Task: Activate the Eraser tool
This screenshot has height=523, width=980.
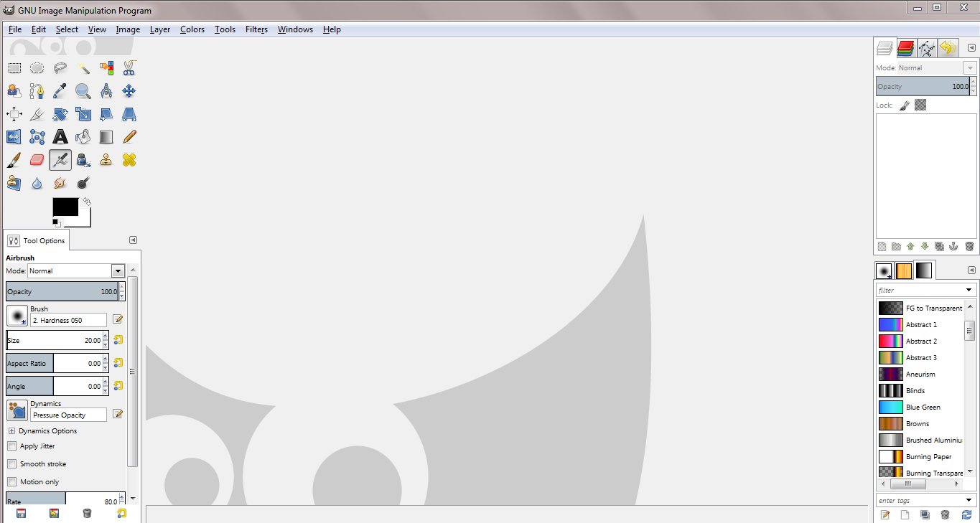Action: point(37,160)
